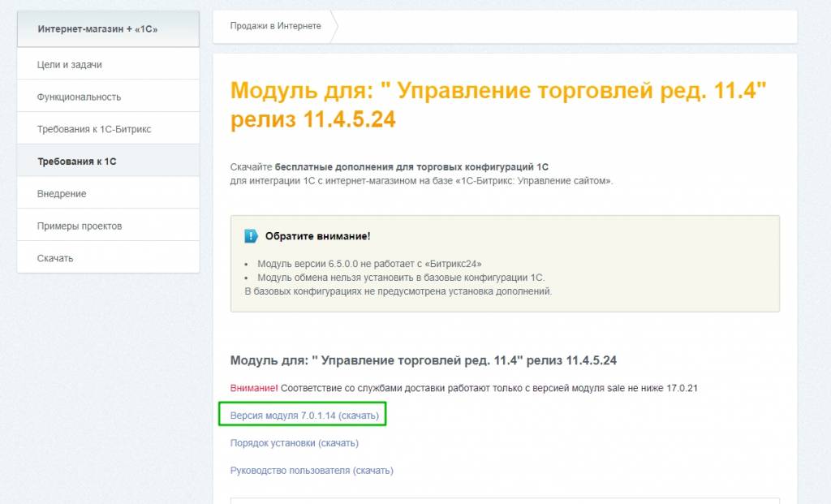Select «Функциональность» in the sidebar
The width and height of the screenshot is (831, 504).
click(x=108, y=97)
